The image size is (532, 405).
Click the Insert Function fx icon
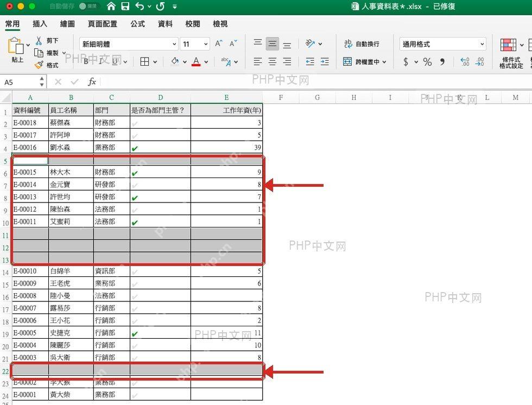click(x=92, y=82)
